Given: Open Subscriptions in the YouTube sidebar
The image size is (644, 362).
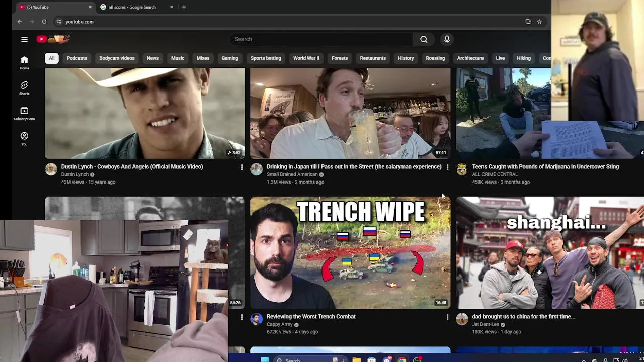Looking at the screenshot, I should pos(24,114).
